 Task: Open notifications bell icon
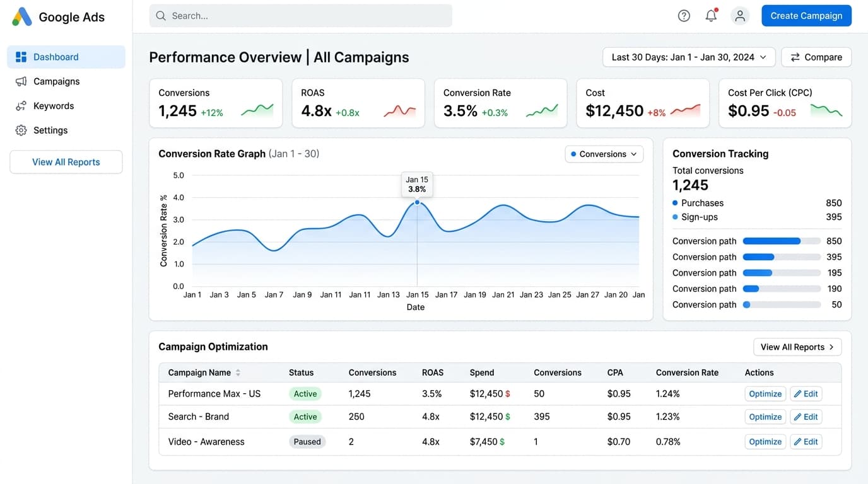pyautogui.click(x=712, y=15)
